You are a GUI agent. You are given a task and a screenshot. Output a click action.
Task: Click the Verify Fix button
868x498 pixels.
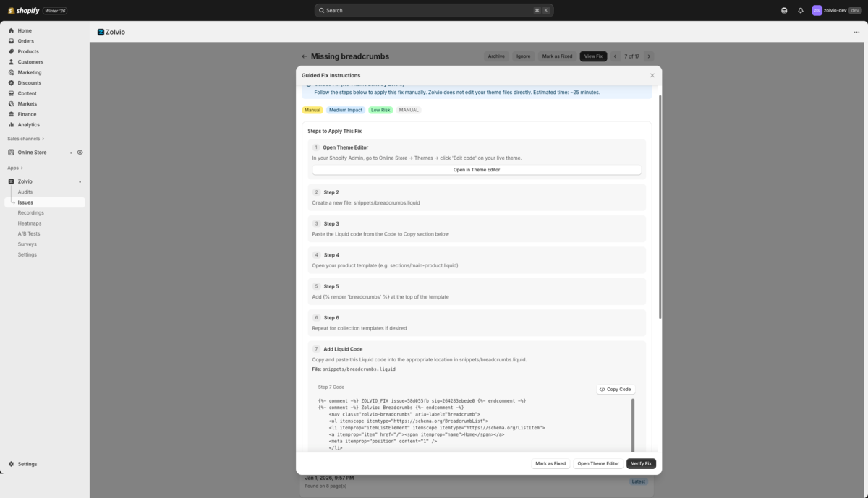click(x=641, y=463)
